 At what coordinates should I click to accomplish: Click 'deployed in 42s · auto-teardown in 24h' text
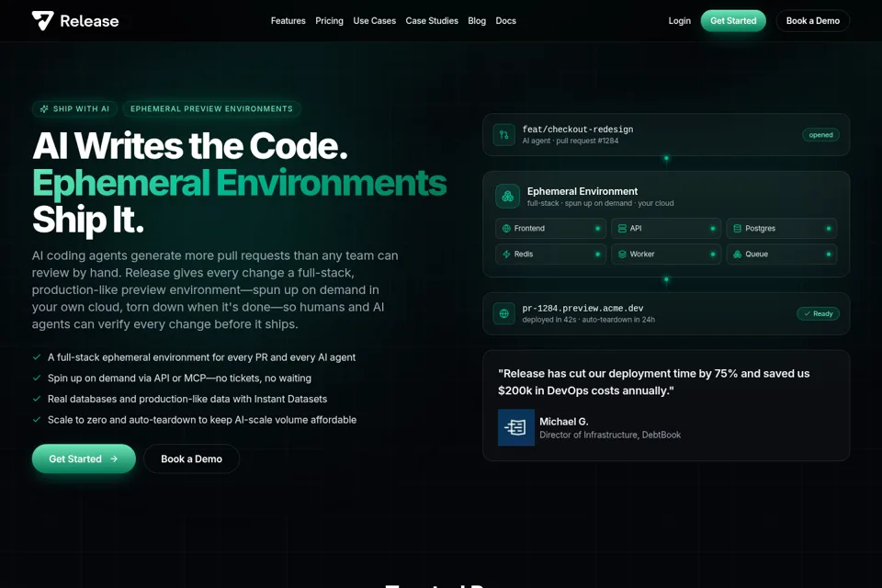click(588, 320)
